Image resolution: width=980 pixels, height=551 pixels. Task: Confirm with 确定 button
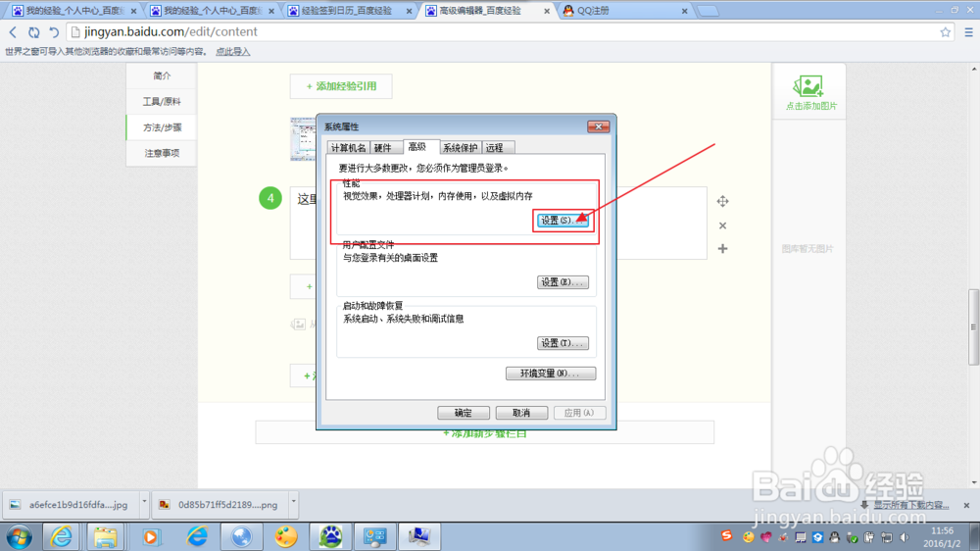464,413
